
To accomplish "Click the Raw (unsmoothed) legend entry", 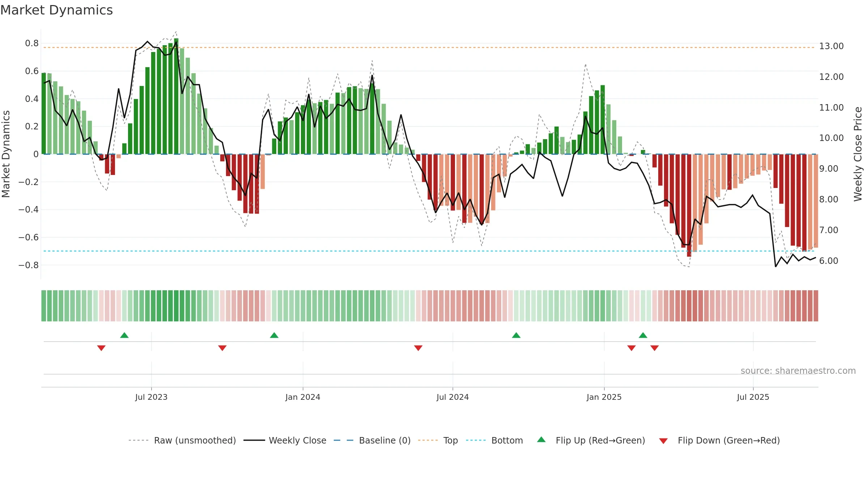I will (x=182, y=440).
